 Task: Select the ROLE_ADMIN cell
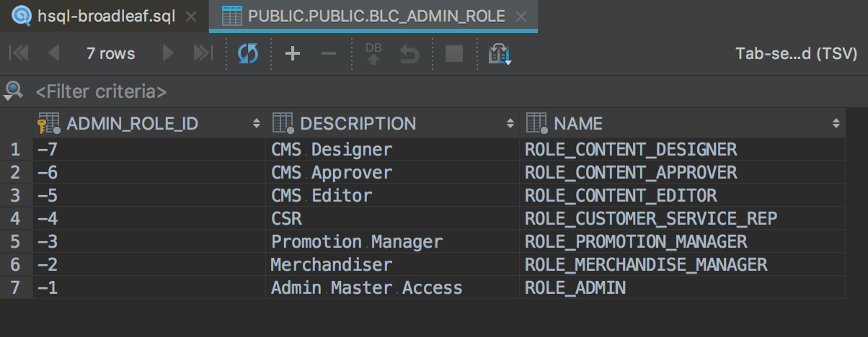(683, 288)
